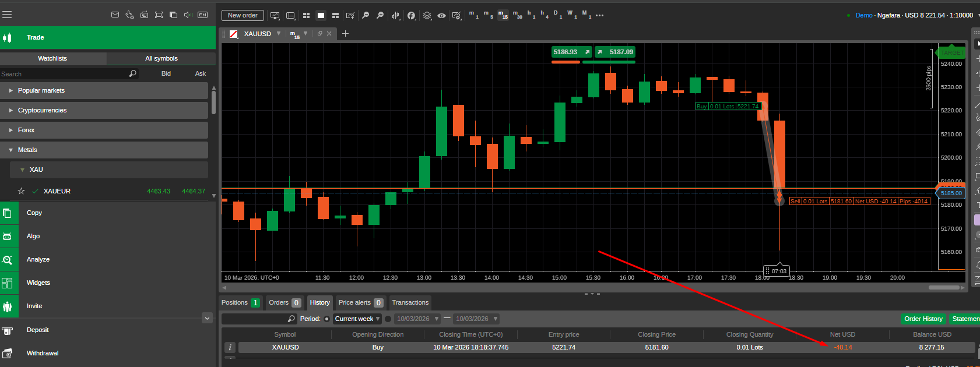Screen dimensions: 980x367
Task: Click the zoom in magnifier icon
Action: click(x=380, y=16)
